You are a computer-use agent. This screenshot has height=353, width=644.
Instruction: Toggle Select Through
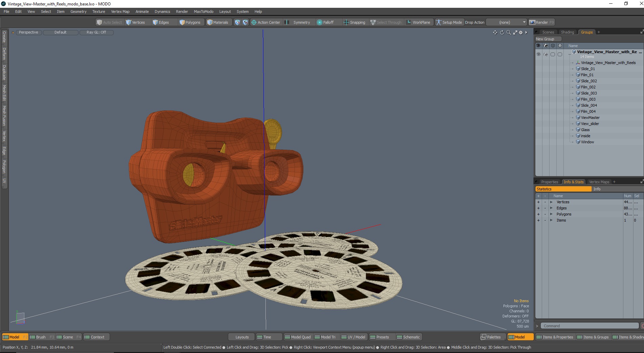(386, 22)
